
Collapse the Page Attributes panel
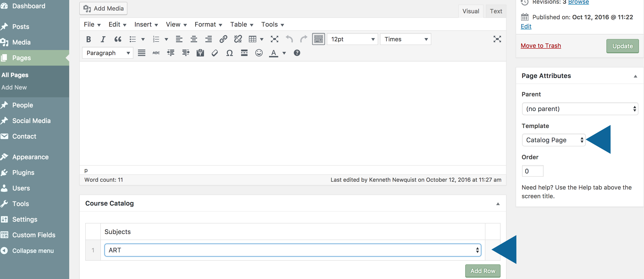tap(636, 76)
